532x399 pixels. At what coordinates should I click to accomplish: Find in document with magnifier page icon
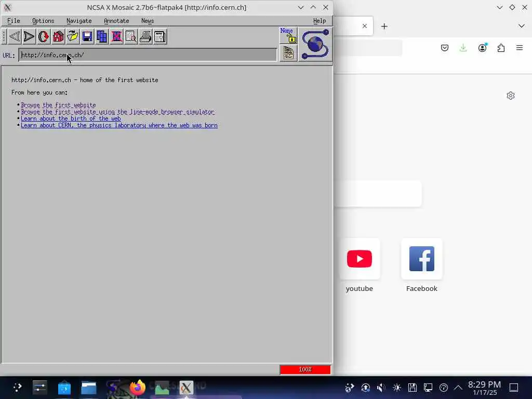(x=131, y=36)
